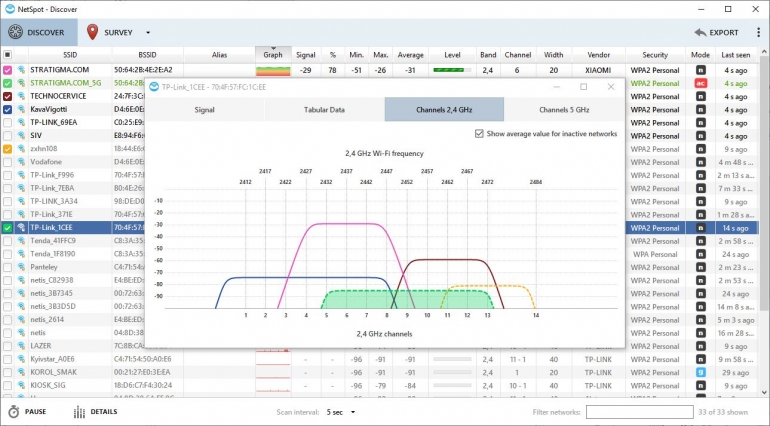
Task: Select the SIV network row
Action: [x=73, y=136]
